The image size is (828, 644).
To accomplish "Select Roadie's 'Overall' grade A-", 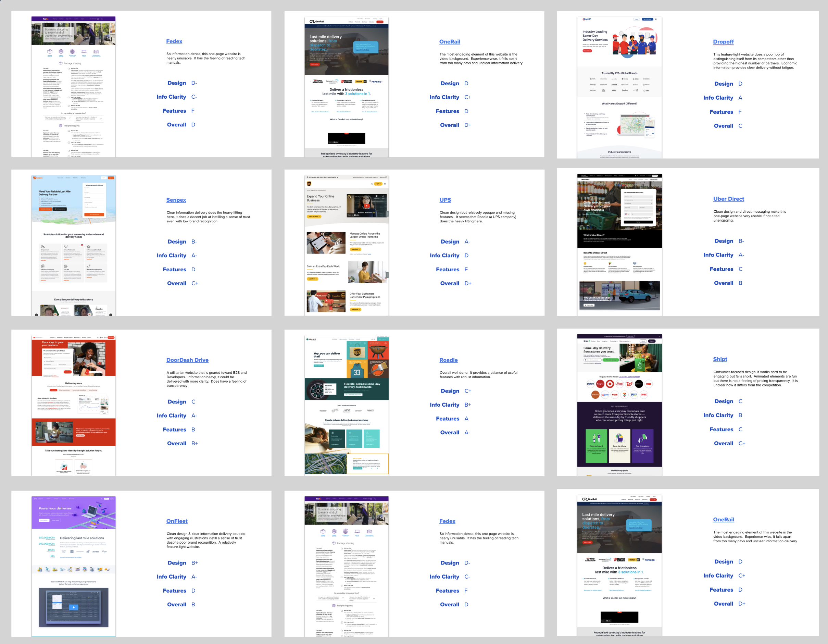I will click(x=467, y=432).
